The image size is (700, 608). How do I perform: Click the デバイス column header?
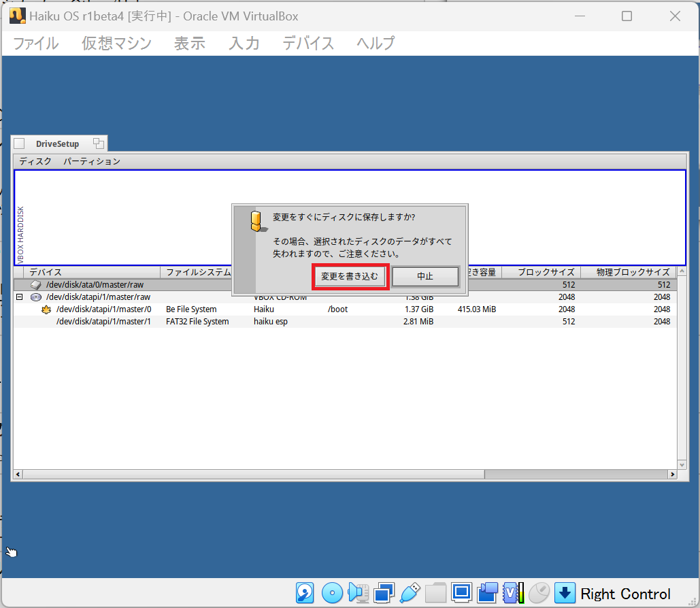click(x=92, y=272)
